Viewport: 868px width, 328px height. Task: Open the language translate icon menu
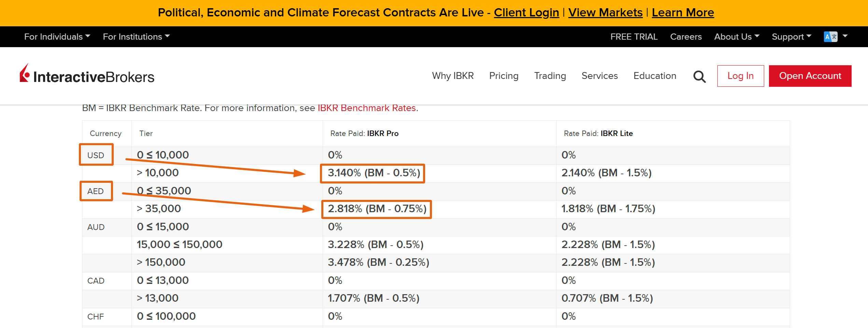pos(830,37)
